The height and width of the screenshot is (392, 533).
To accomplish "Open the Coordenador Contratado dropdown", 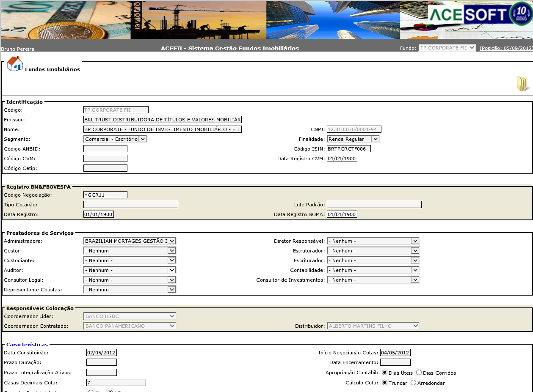I will (130, 326).
